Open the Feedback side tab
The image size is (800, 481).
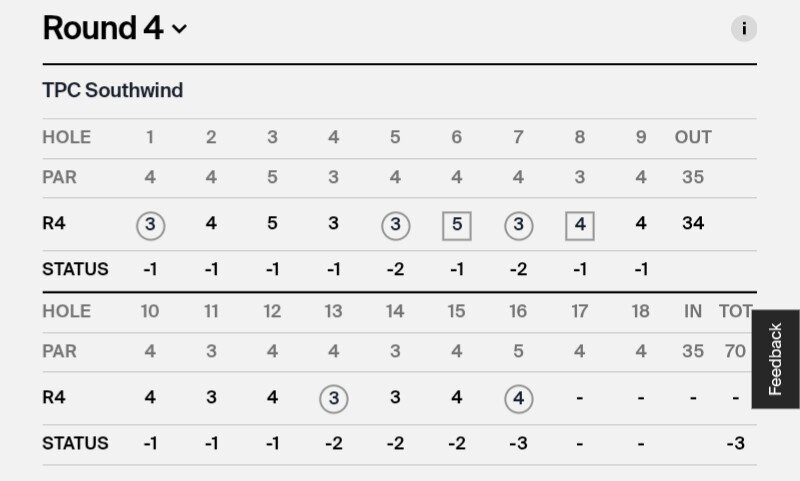776,359
